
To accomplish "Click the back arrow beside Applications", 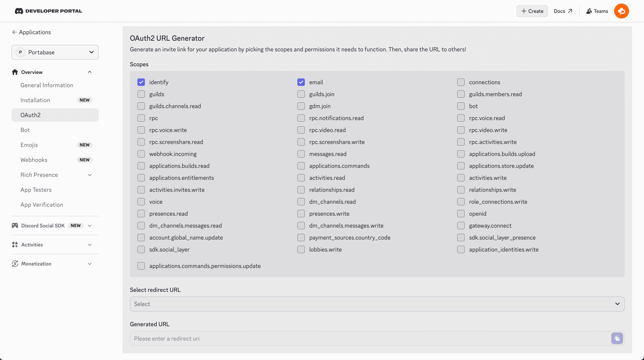I will [15, 32].
